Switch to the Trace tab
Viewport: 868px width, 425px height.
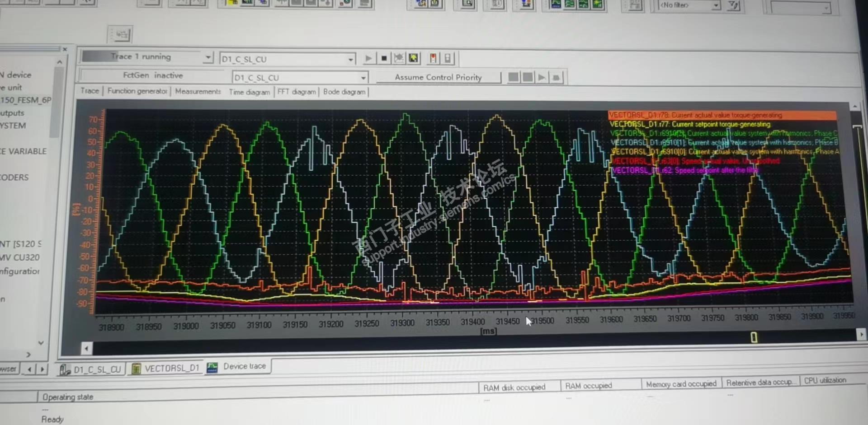pos(90,91)
